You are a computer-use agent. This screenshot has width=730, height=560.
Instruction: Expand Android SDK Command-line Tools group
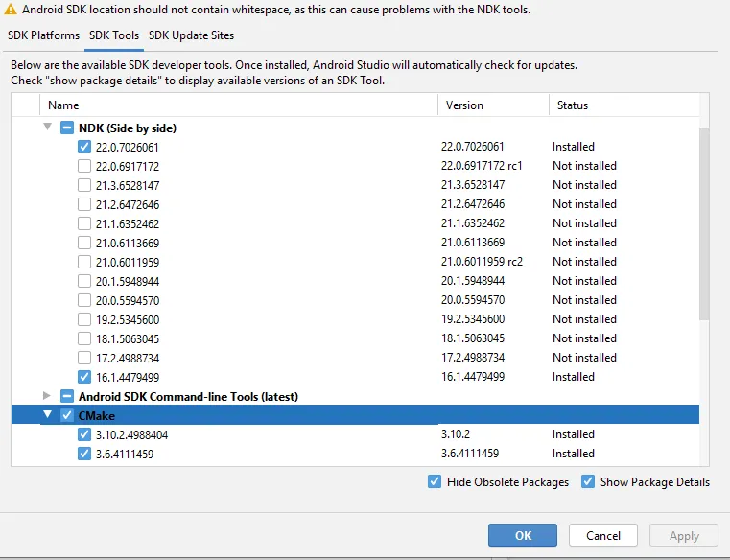47,396
